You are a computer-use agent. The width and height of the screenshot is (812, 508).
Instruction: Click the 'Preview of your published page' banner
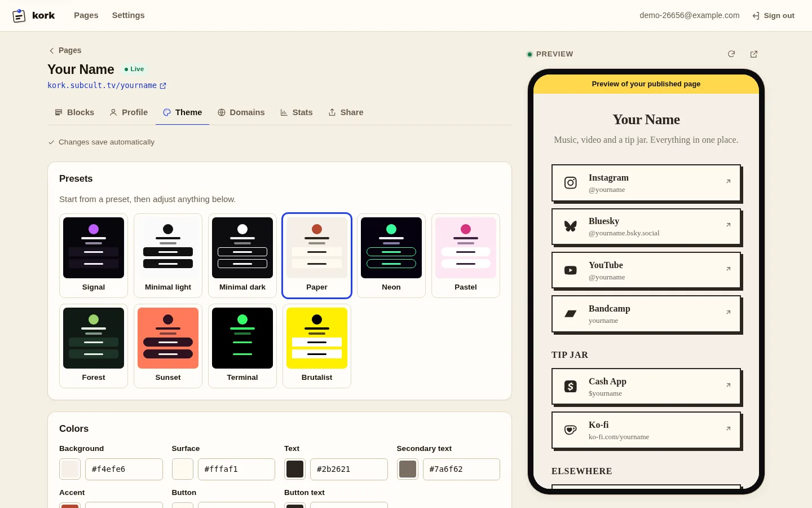tap(646, 84)
